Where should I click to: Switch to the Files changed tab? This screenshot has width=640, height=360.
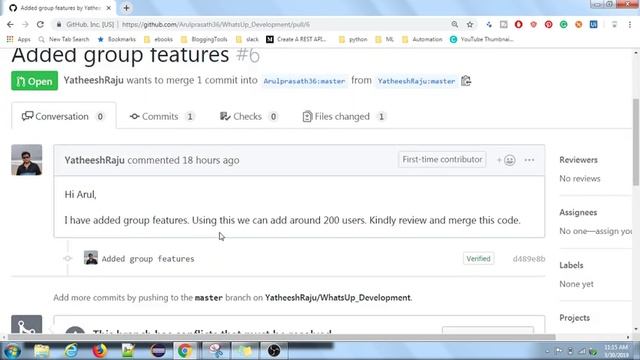[344, 116]
